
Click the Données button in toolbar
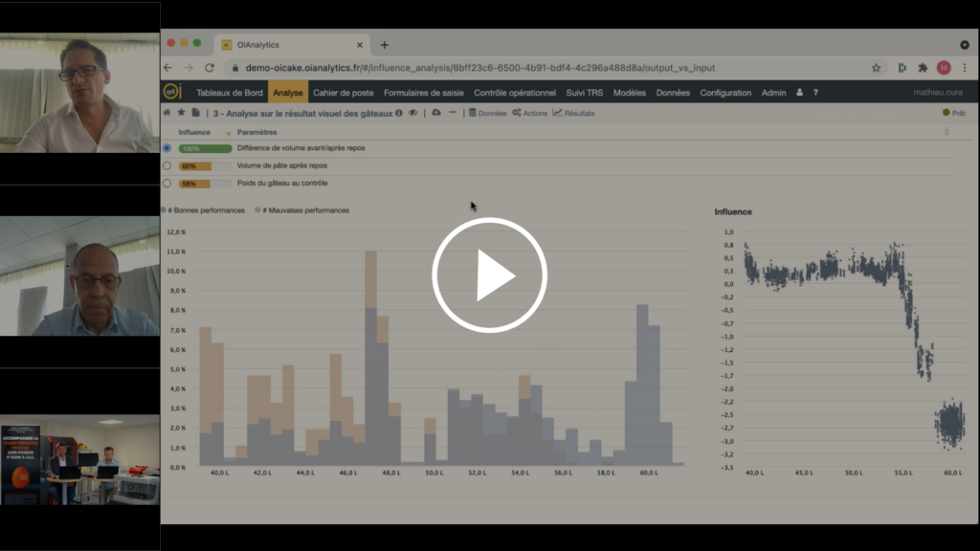click(487, 113)
